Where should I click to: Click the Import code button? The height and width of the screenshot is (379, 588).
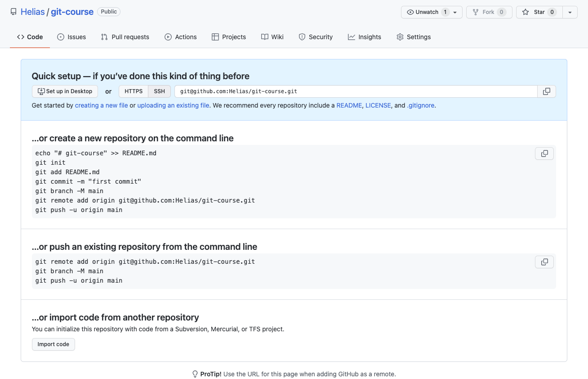pyautogui.click(x=53, y=344)
